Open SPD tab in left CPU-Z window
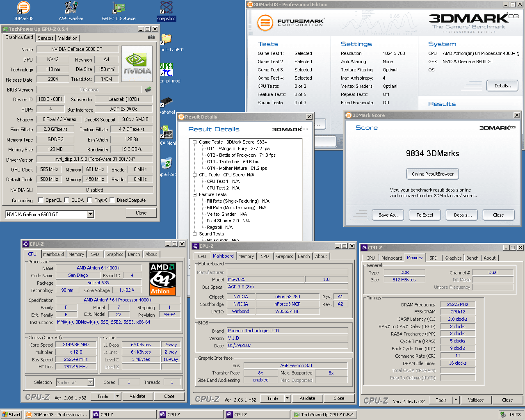Screen dimensions: 525x420 (x=95, y=254)
